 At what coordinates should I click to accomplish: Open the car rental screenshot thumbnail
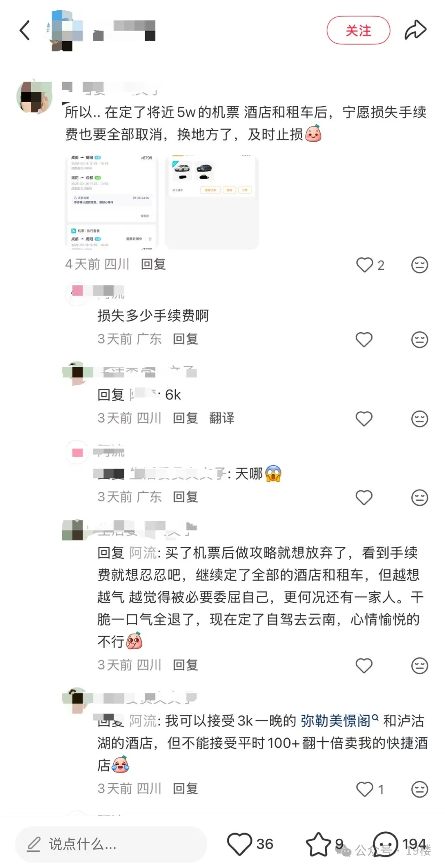click(212, 202)
